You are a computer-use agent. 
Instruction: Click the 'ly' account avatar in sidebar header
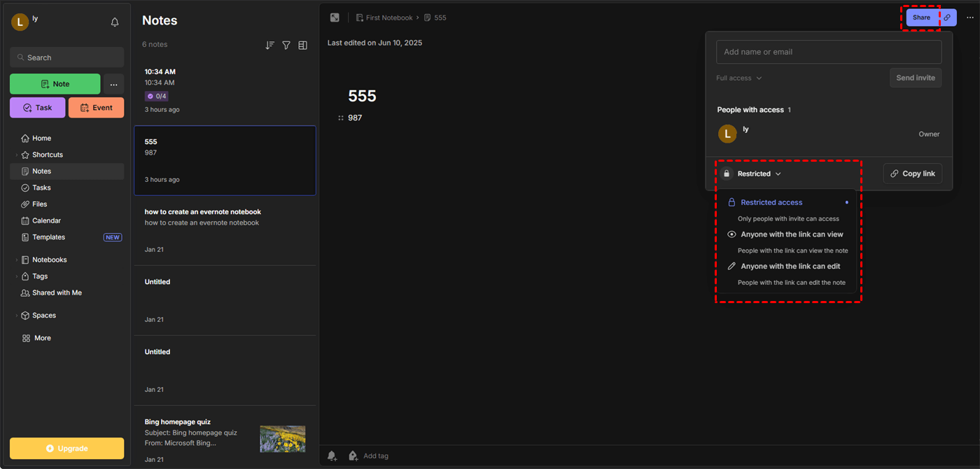coord(20,22)
